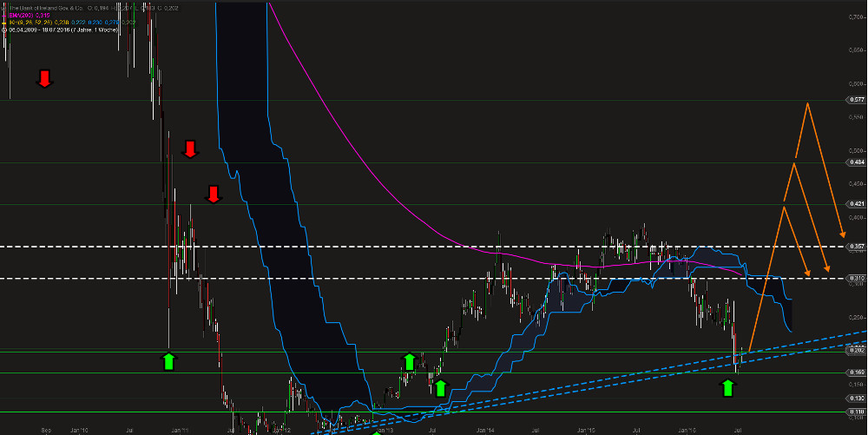Click the Sep time axis label
This screenshot has height=435, width=868.
tap(46, 430)
